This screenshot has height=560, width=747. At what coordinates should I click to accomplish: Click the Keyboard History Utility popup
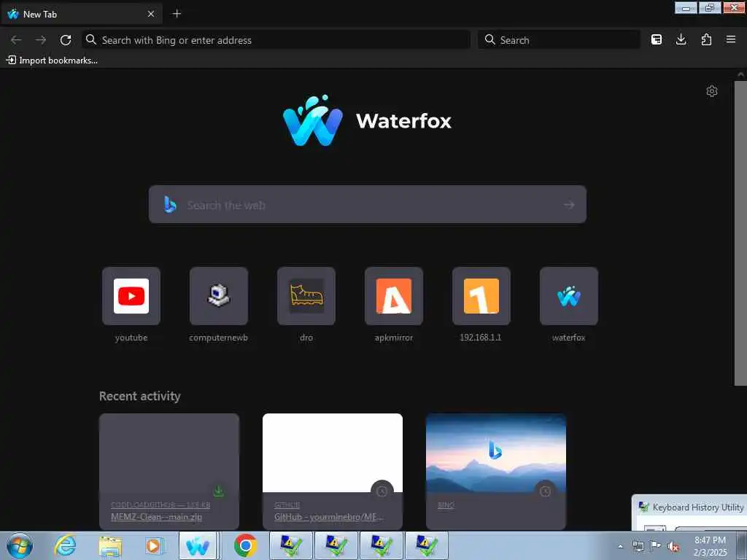click(690, 513)
